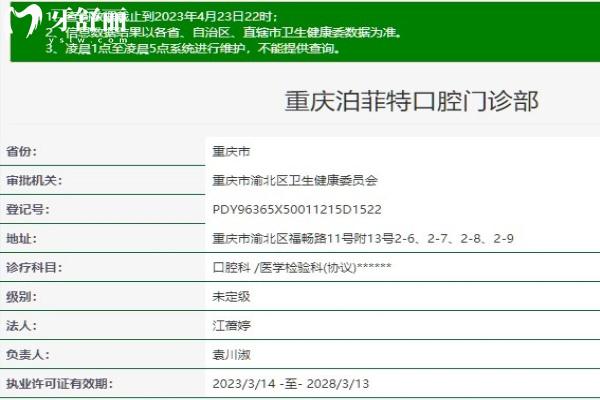Select the title 重庆泊菲特口腔门诊部
This screenshot has height=400, width=600.
412,101
